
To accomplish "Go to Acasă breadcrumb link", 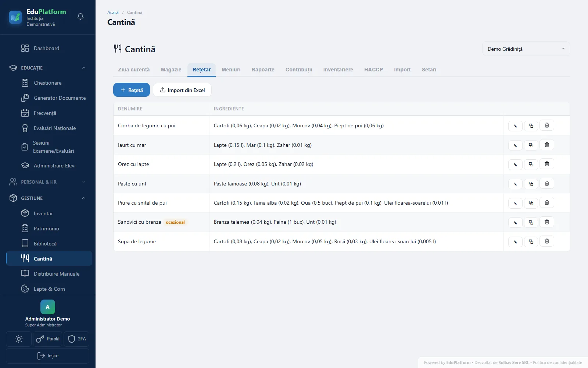I will (113, 13).
